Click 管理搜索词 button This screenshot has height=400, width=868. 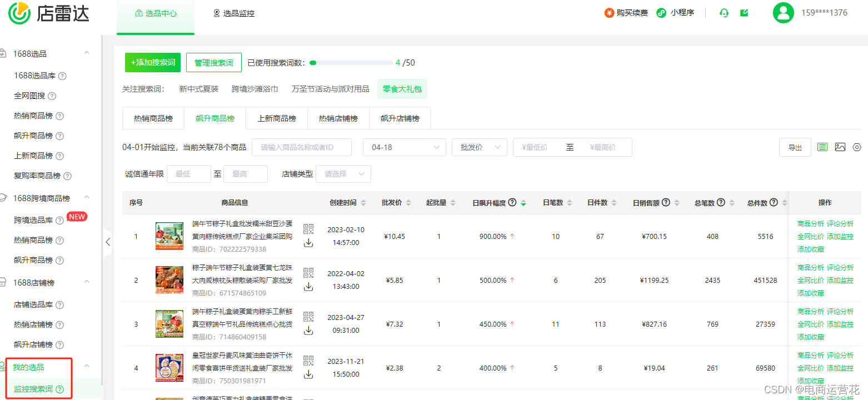tap(214, 63)
